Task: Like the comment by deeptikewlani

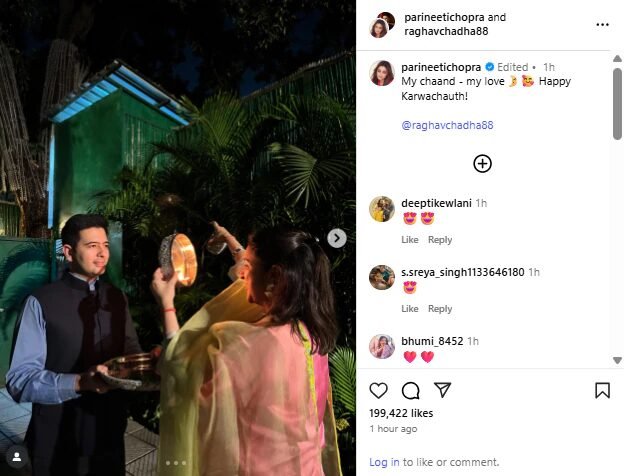Action: click(410, 240)
